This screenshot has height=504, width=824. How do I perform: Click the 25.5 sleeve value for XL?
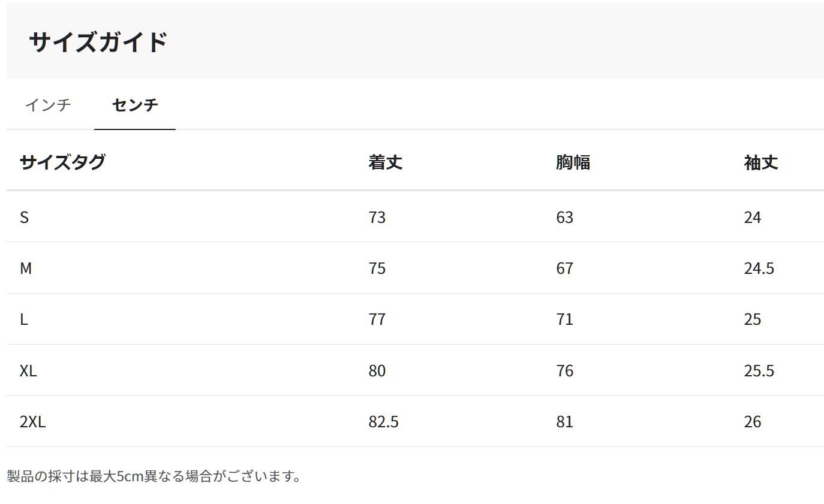759,370
